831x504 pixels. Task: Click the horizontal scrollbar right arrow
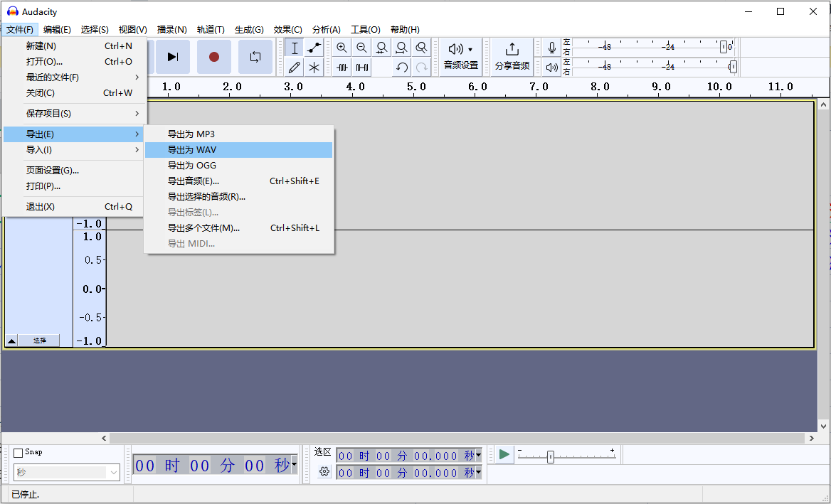(811, 438)
